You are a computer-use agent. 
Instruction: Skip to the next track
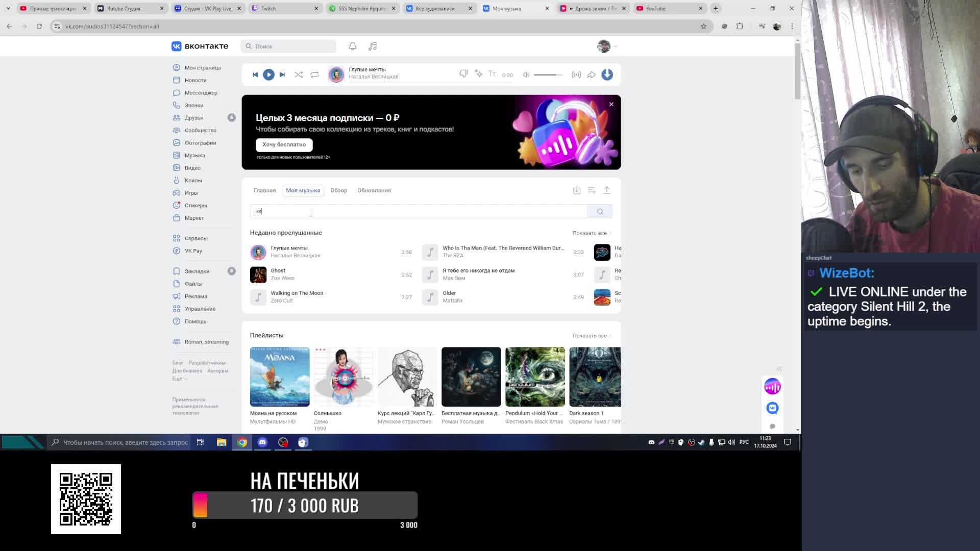point(282,74)
